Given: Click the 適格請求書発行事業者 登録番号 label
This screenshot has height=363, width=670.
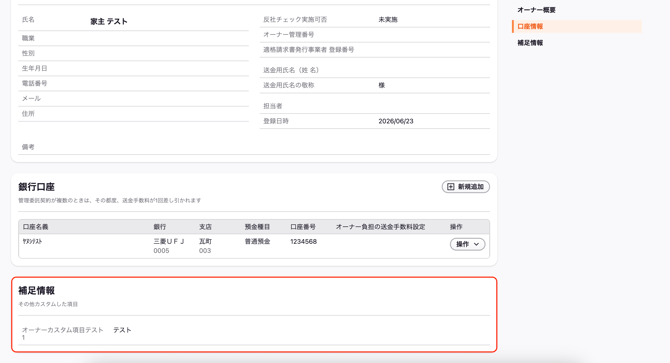Looking at the screenshot, I should tap(309, 50).
